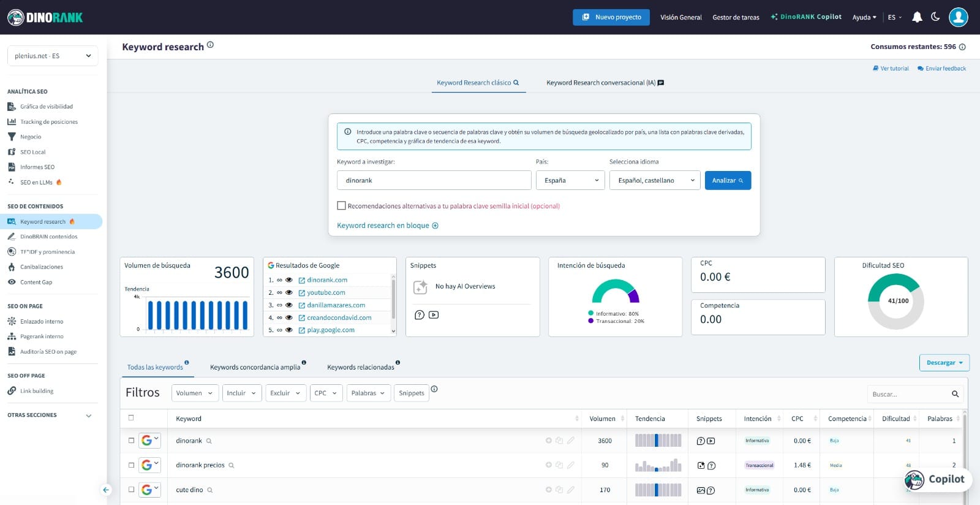Click the plus icon in cute dino row

[549, 490]
